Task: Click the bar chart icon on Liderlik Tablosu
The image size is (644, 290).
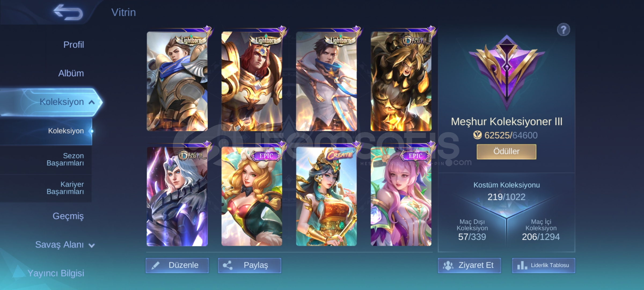Action: [522, 265]
